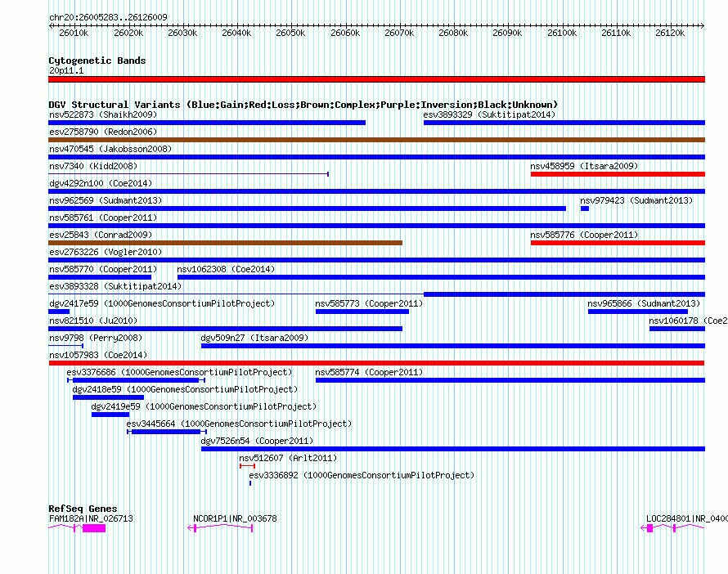Click the 26010k ruler tick label
The height and width of the screenshot is (574, 728).
(74, 33)
